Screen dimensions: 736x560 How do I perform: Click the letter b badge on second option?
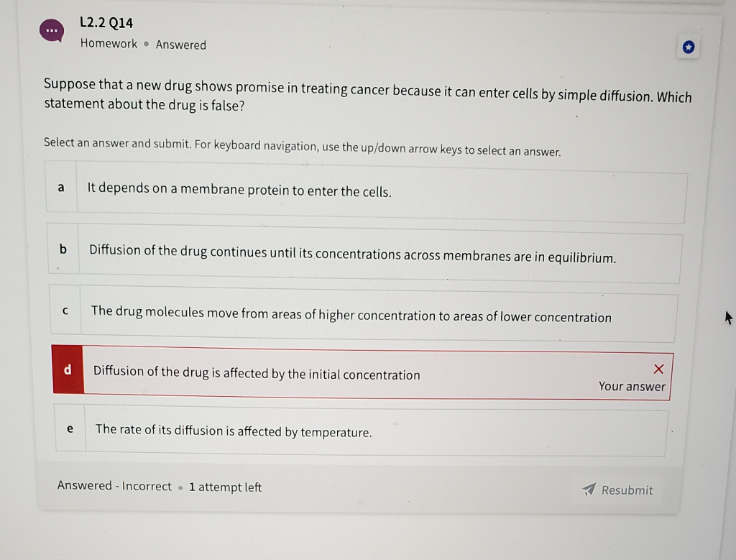click(x=63, y=249)
